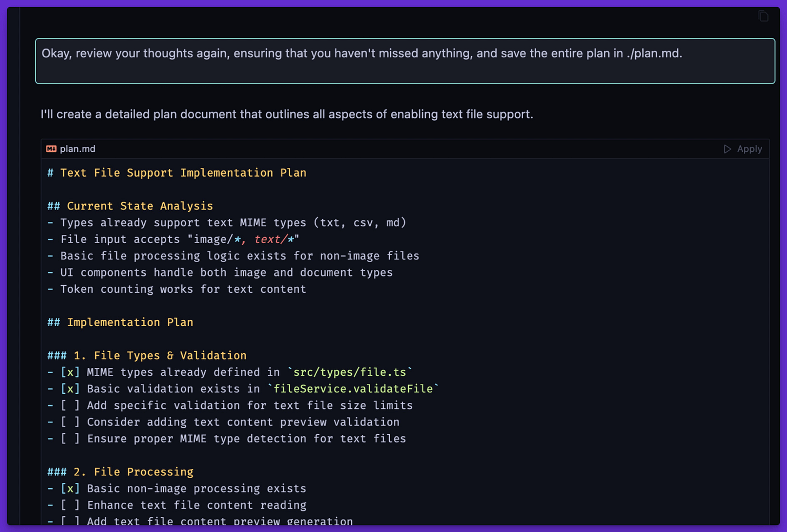
Task: Click the heading "# Text File Support Implementation Plan"
Action: pyautogui.click(x=177, y=173)
